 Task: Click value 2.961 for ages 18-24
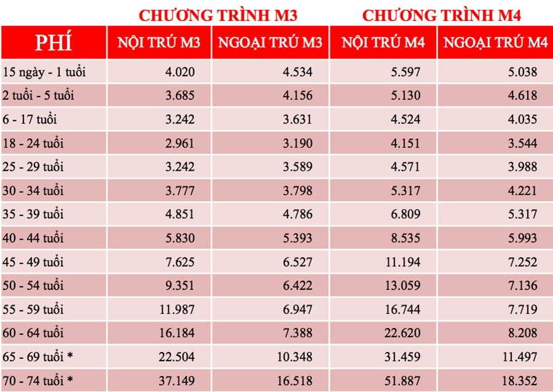(x=180, y=143)
